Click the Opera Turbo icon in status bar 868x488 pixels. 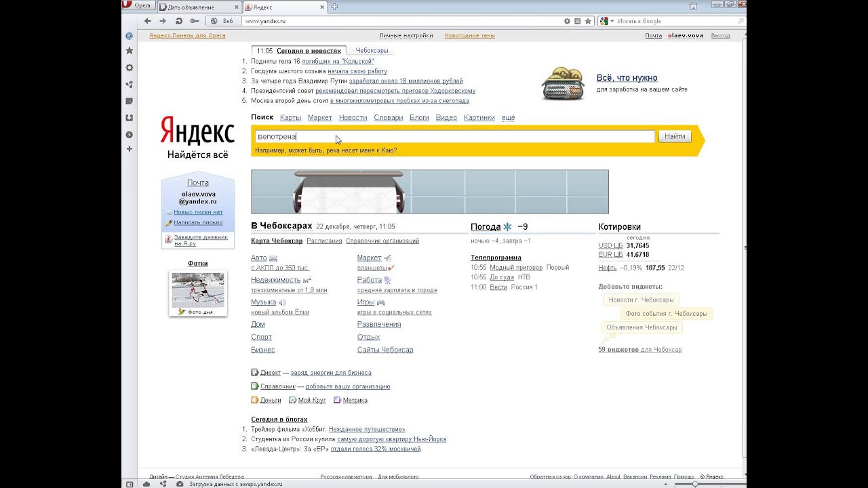[179, 484]
